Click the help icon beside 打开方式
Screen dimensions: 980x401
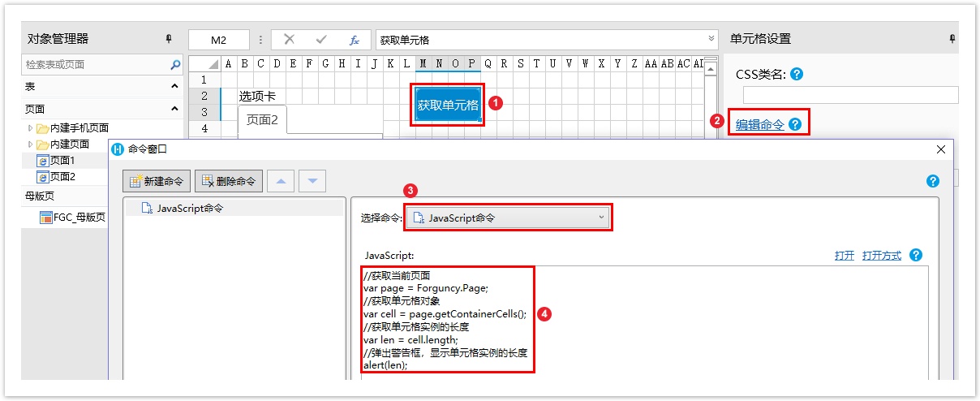pos(916,255)
